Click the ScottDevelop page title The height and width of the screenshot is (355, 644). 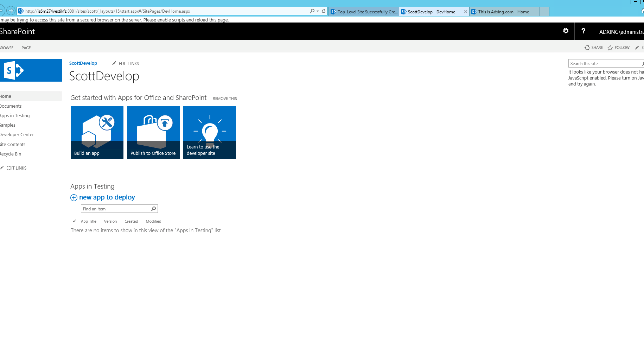104,76
